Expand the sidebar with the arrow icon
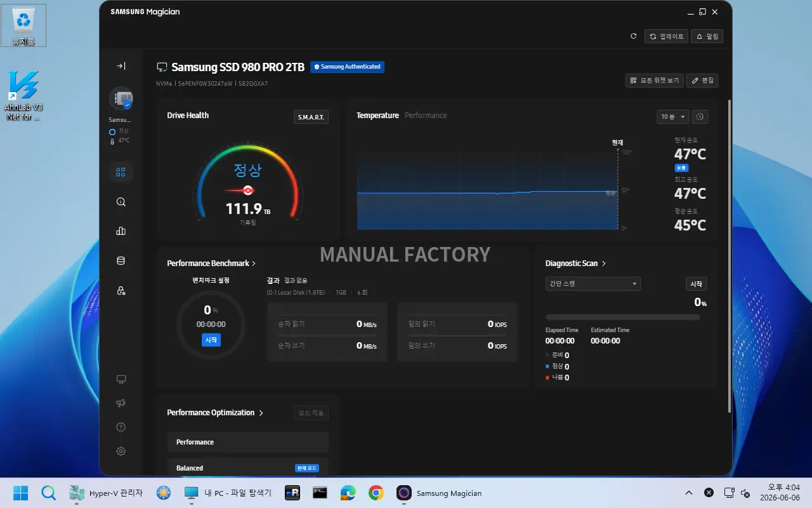 tap(121, 66)
